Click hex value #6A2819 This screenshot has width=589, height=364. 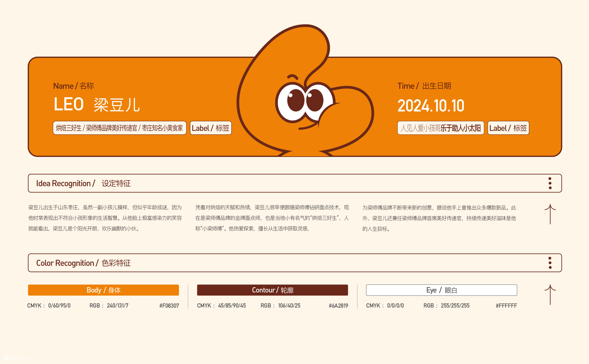(338, 306)
